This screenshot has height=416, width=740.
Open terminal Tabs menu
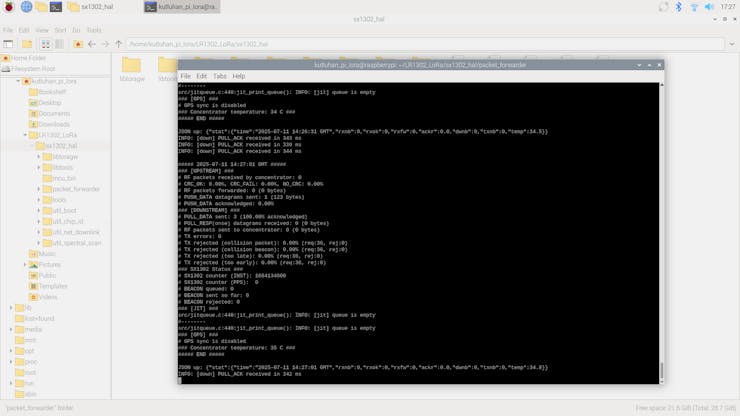[x=219, y=76]
